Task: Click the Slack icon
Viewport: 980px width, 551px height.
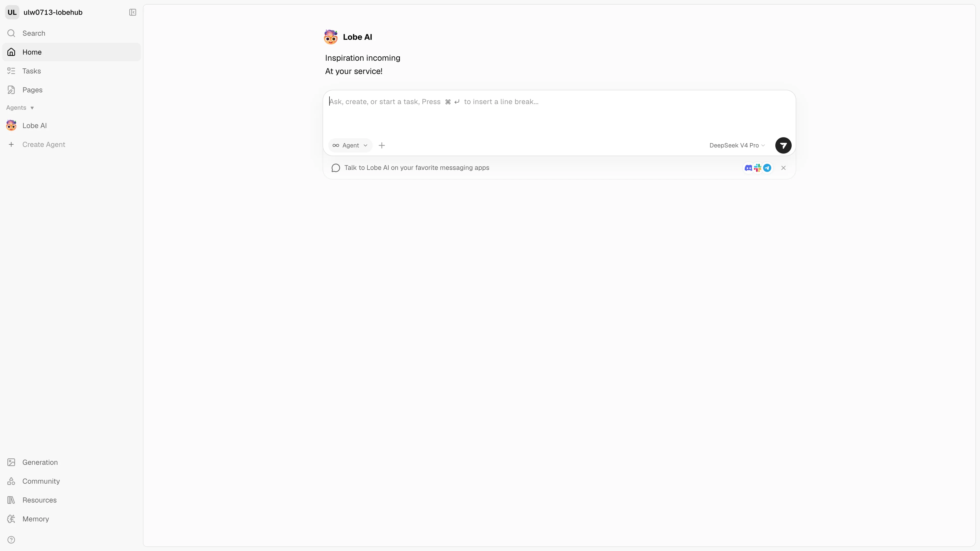Action: point(758,168)
